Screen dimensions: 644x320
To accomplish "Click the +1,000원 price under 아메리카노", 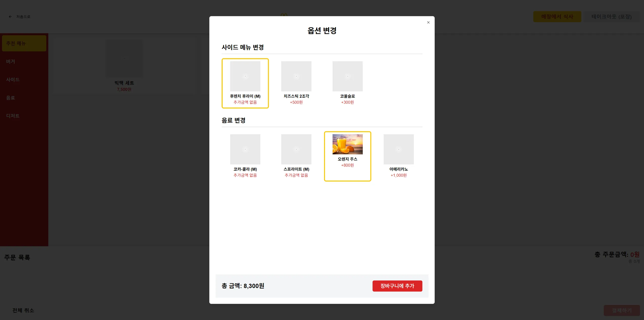I will 398,175.
